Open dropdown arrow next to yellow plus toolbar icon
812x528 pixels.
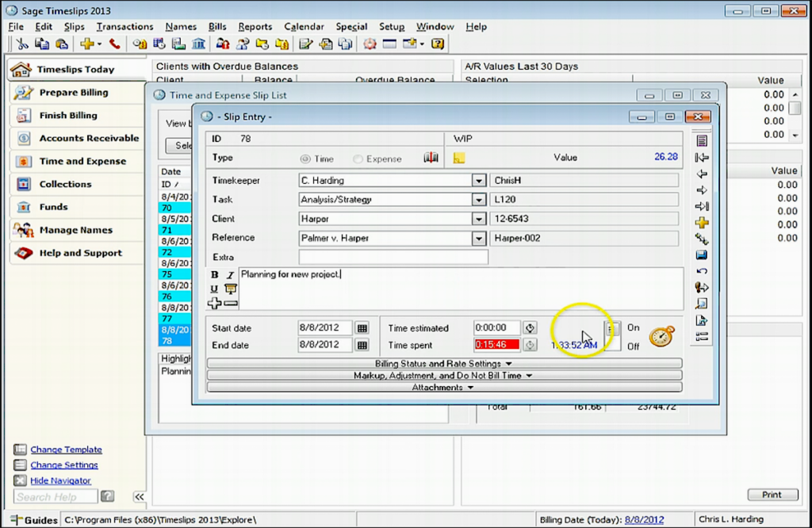tap(99, 44)
